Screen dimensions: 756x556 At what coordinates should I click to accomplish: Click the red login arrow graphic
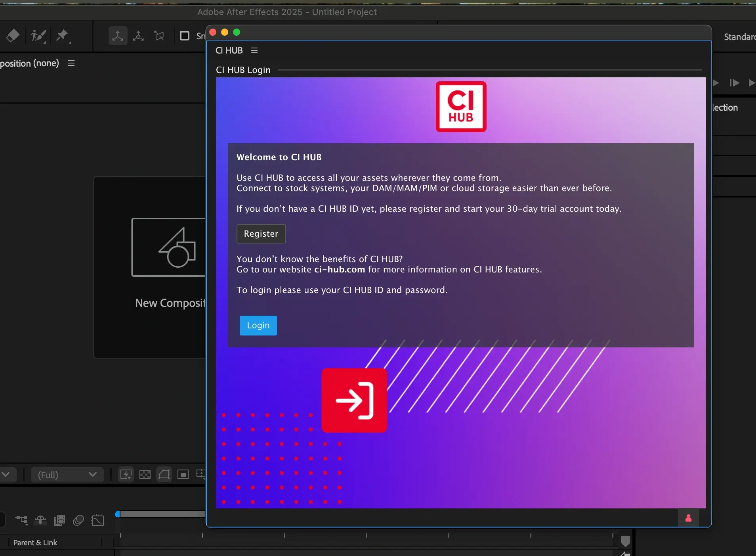tap(354, 400)
